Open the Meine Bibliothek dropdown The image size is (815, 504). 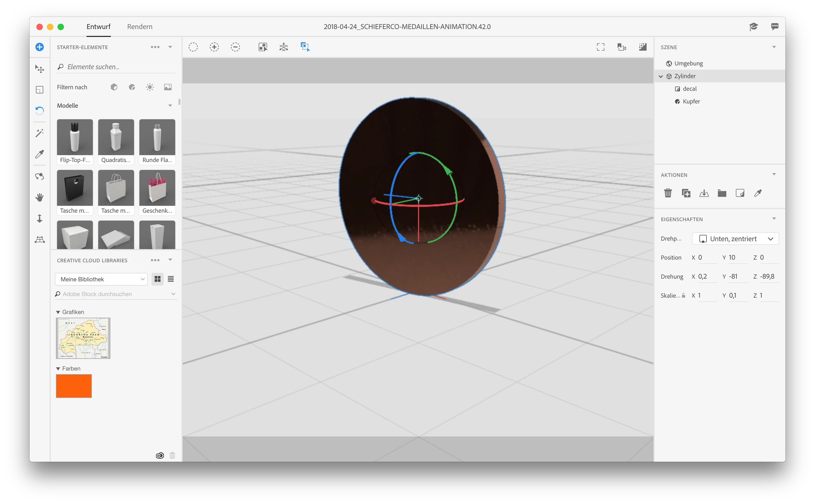coord(101,279)
